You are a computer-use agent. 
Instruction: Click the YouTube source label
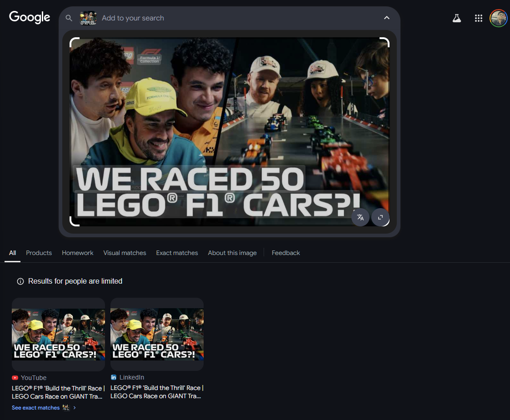[34, 378]
